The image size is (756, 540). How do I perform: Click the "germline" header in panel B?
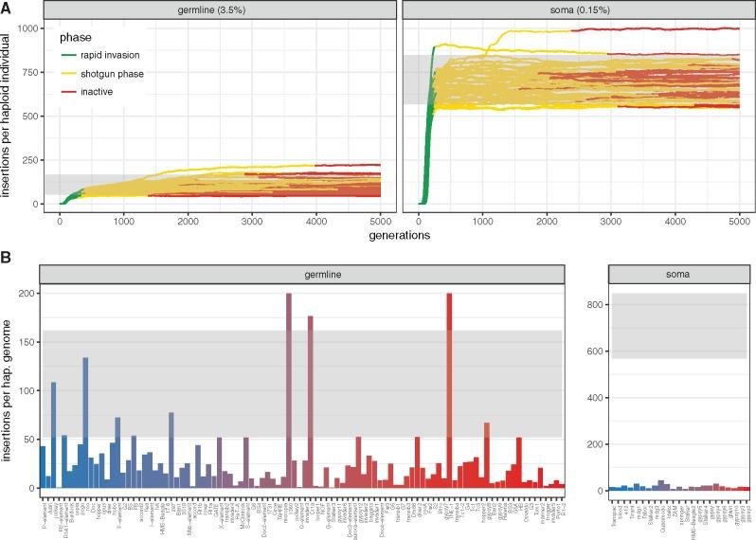301,274
